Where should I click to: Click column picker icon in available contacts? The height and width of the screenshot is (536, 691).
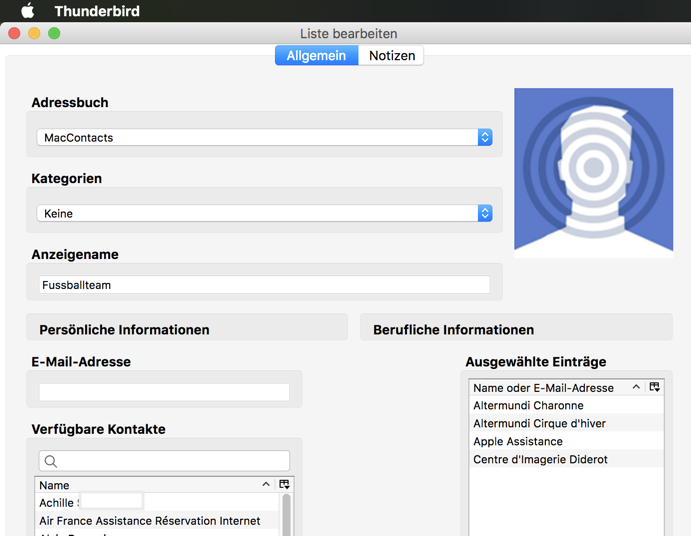[284, 485]
